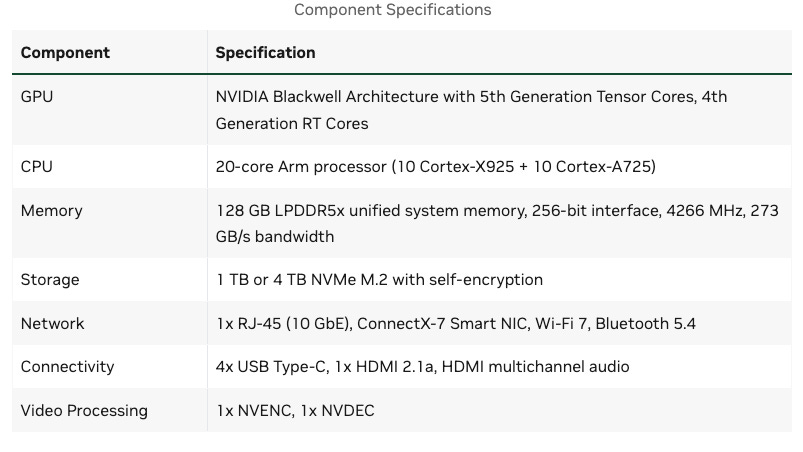Image resolution: width=803 pixels, height=452 pixels.
Task: Click the Network row label
Action: [x=52, y=324]
